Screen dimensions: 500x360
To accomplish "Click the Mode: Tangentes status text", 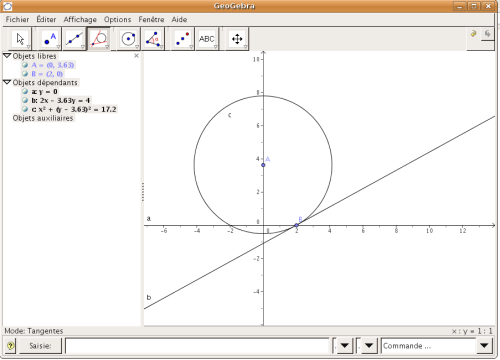I will (34, 331).
